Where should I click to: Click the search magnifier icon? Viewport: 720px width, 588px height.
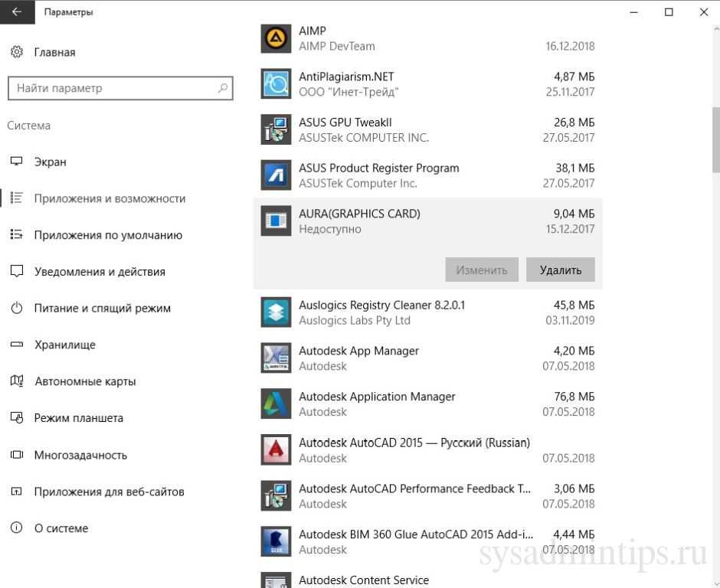[223, 88]
